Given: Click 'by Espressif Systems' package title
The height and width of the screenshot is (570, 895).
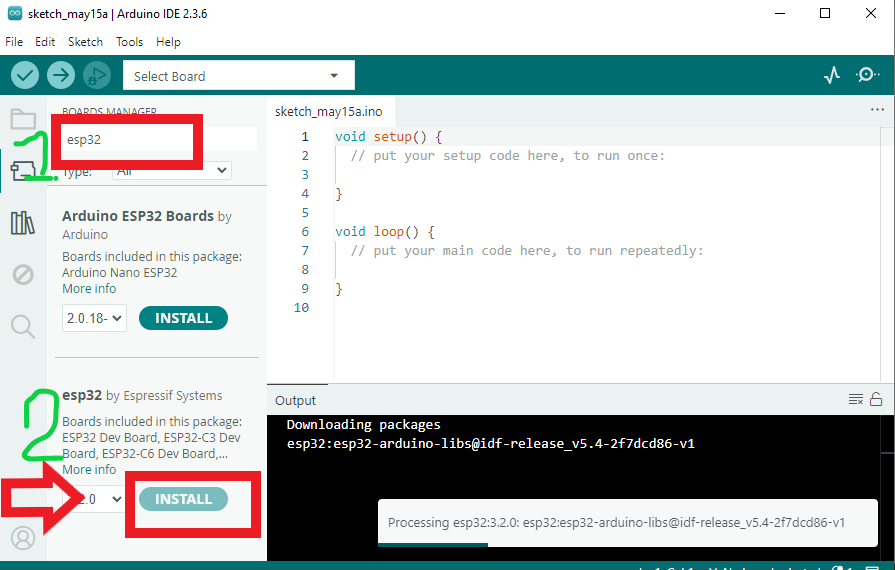Looking at the screenshot, I should tap(164, 395).
